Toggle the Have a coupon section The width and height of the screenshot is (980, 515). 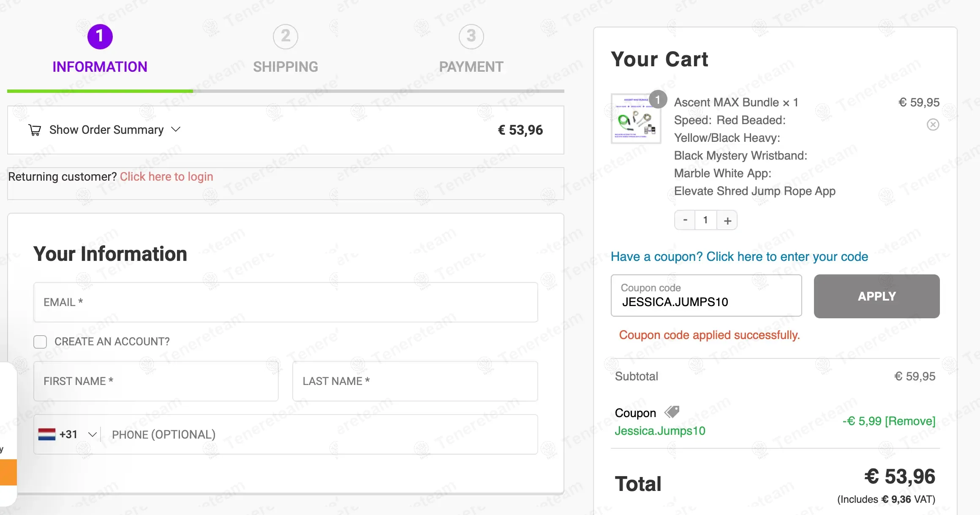coord(739,257)
